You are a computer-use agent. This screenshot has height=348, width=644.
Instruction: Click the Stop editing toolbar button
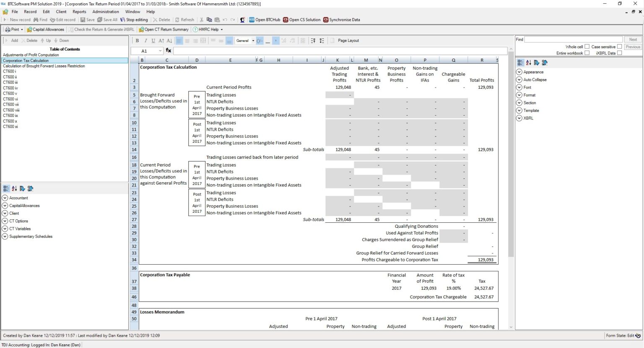click(134, 20)
